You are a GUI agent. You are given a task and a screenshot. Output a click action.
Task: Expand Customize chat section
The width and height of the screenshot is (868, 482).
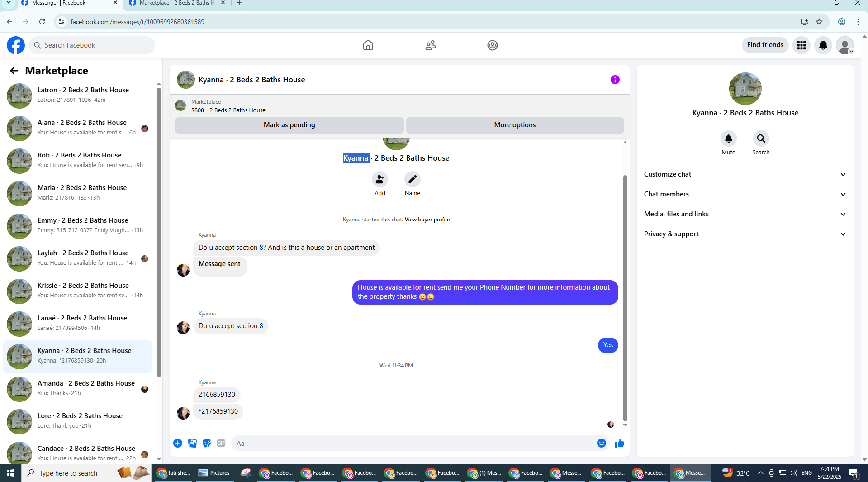click(745, 174)
